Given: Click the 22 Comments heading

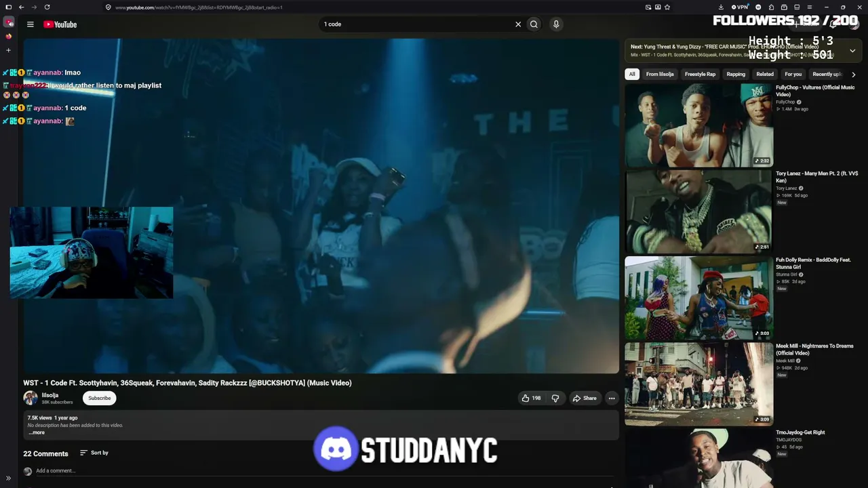Looking at the screenshot, I should (45, 453).
